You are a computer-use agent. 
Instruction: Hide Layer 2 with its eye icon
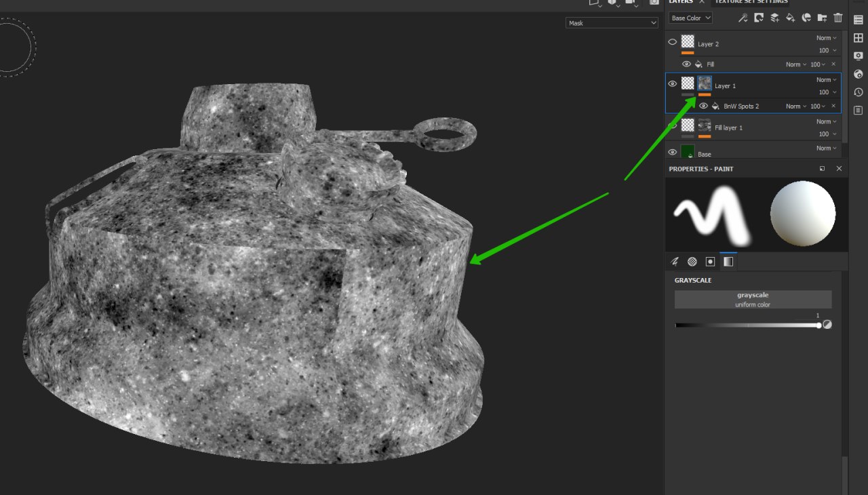pos(673,42)
